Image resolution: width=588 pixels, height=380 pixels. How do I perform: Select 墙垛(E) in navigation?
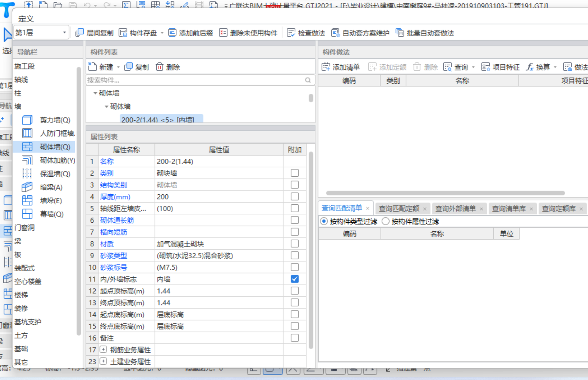click(51, 201)
